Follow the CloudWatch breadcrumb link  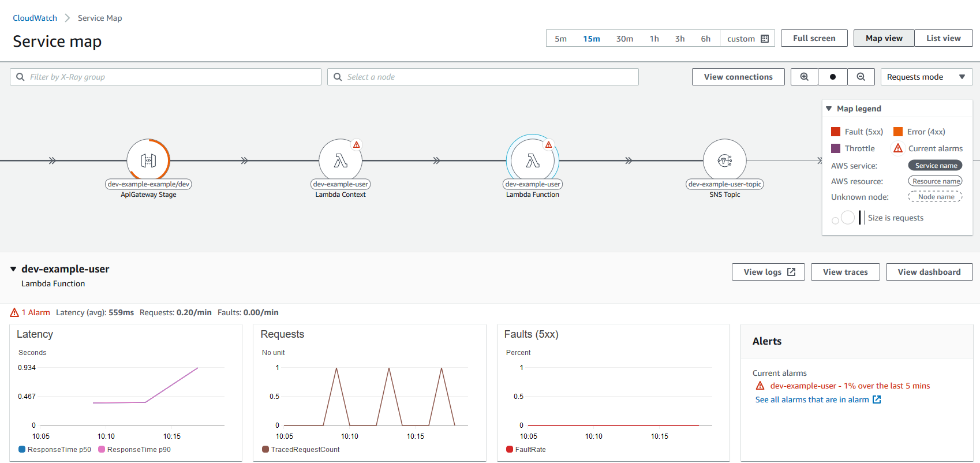click(35, 18)
